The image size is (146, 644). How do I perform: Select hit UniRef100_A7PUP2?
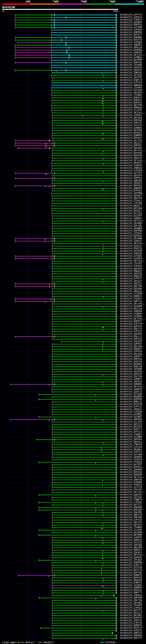(131, 116)
